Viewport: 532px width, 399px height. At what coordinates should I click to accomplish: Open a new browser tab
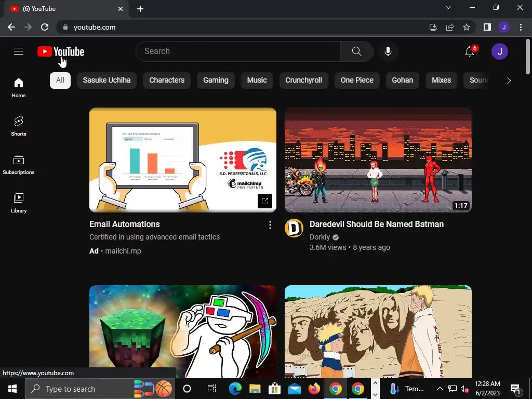[140, 9]
